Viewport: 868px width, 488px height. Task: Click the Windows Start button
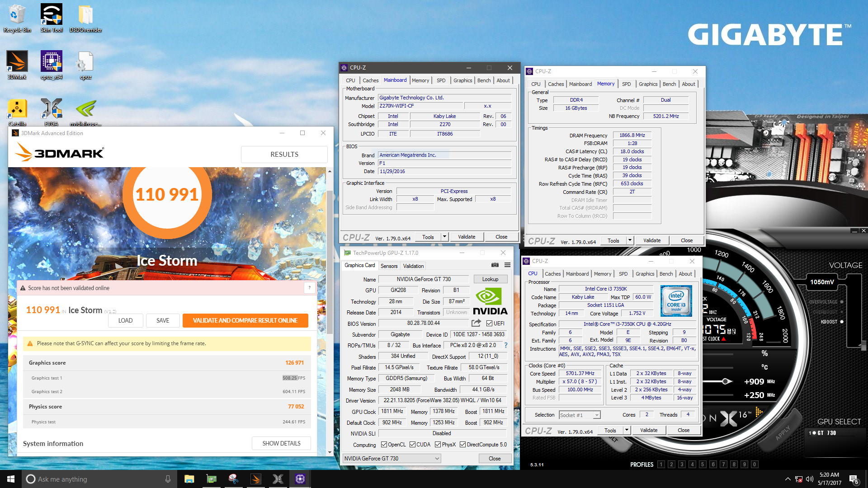[11, 479]
